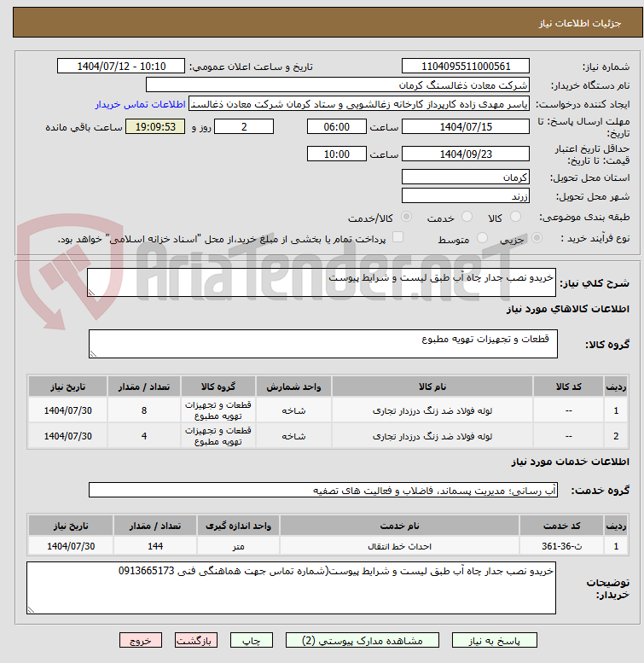
Task: Click the remaining time field 19:09:53
Action: click(x=155, y=127)
